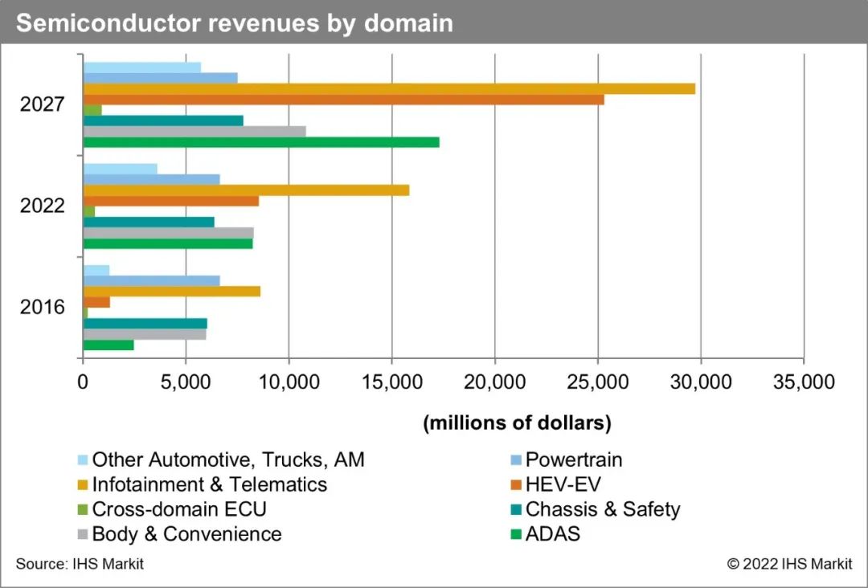868x588 pixels.
Task: Click the 'ADAS' legend label
Action: (x=552, y=534)
